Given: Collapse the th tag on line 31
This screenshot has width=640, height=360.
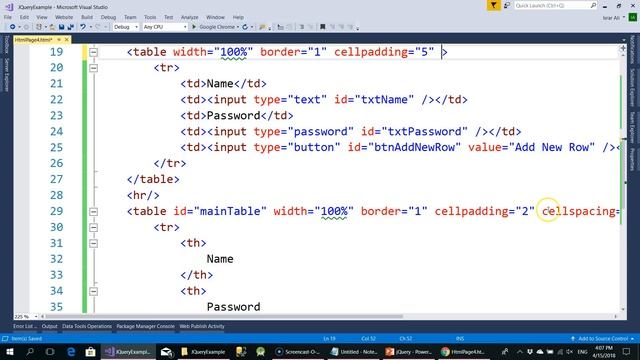Looking at the screenshot, I should point(93,243).
